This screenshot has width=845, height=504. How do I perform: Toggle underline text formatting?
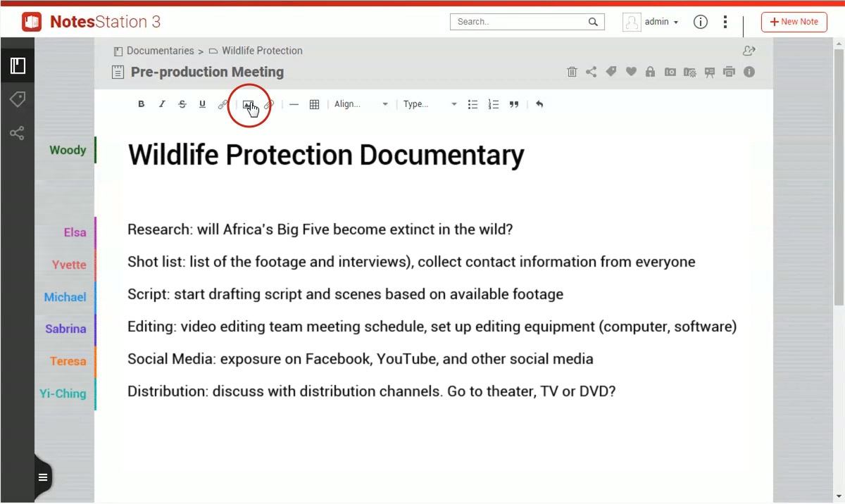(202, 104)
